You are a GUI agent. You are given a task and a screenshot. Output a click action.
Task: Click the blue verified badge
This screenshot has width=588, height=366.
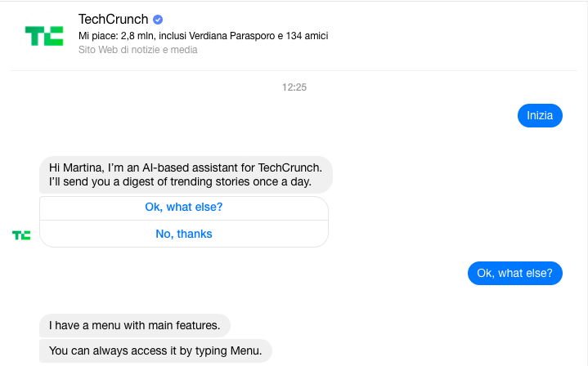click(158, 20)
